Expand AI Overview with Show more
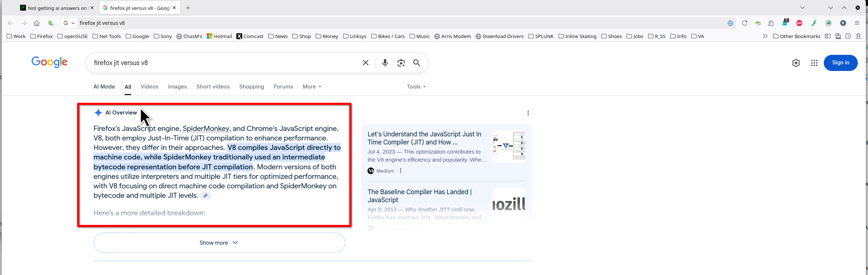 point(219,243)
